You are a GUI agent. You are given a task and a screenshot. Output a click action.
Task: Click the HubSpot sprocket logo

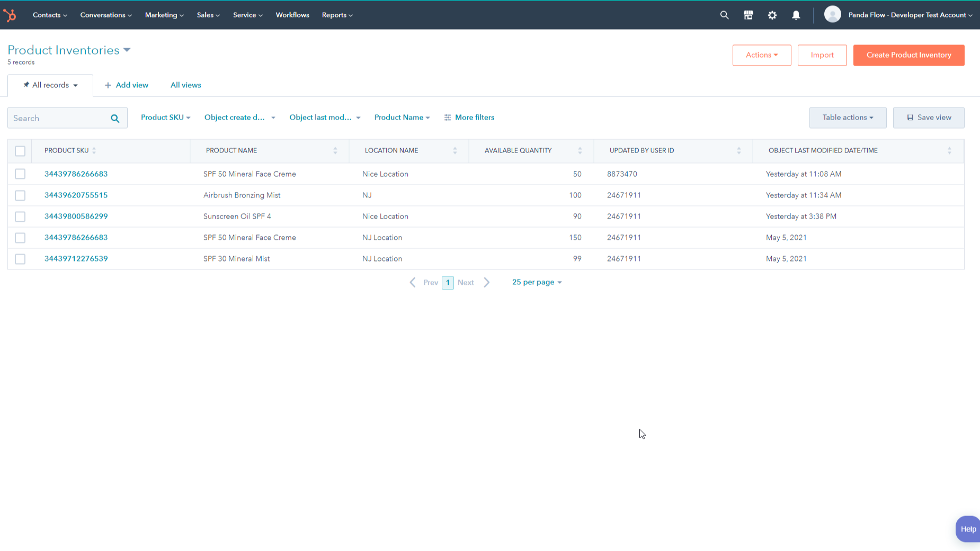click(x=10, y=15)
